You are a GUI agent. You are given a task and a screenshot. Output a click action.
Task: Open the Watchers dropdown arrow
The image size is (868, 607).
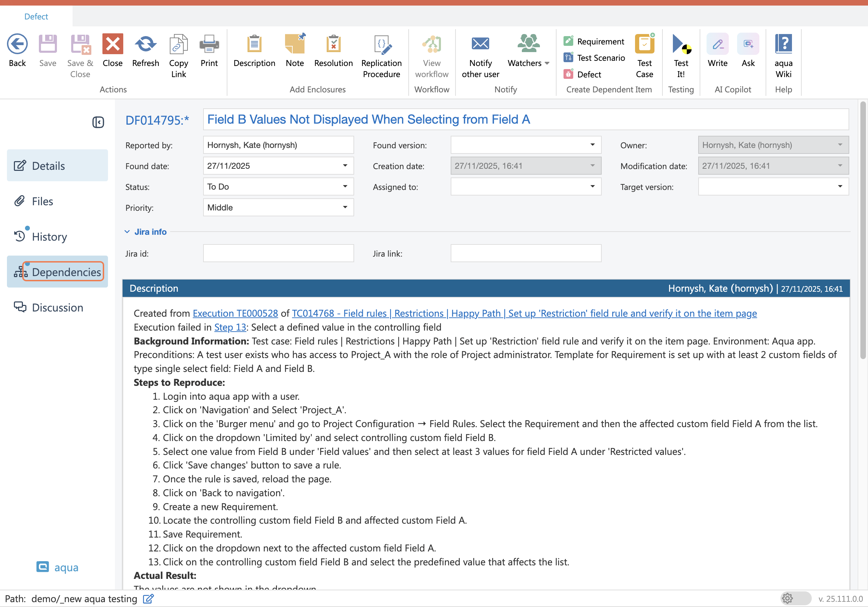click(x=547, y=63)
